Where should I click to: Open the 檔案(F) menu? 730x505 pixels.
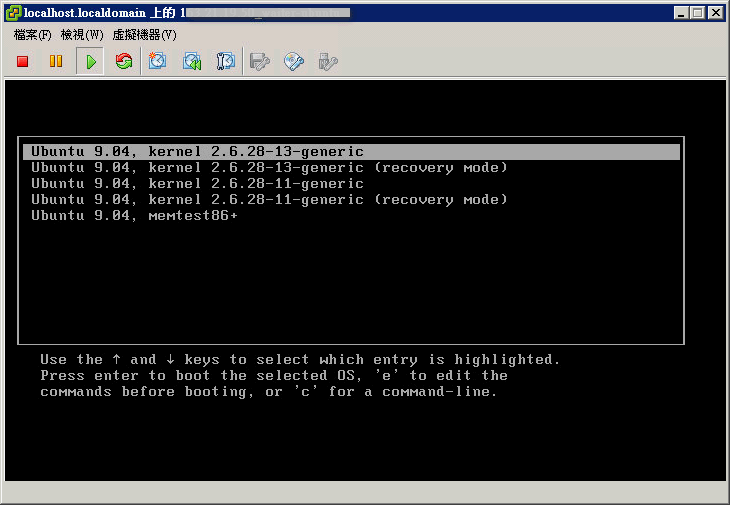coord(33,35)
